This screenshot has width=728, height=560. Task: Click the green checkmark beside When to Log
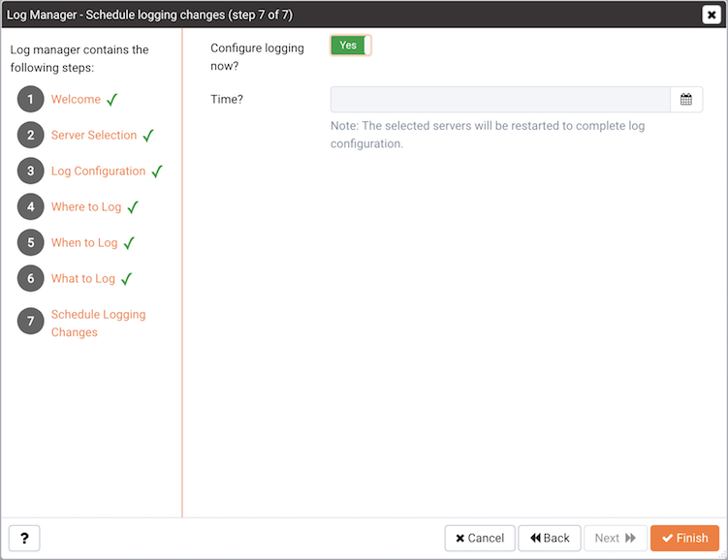click(129, 242)
